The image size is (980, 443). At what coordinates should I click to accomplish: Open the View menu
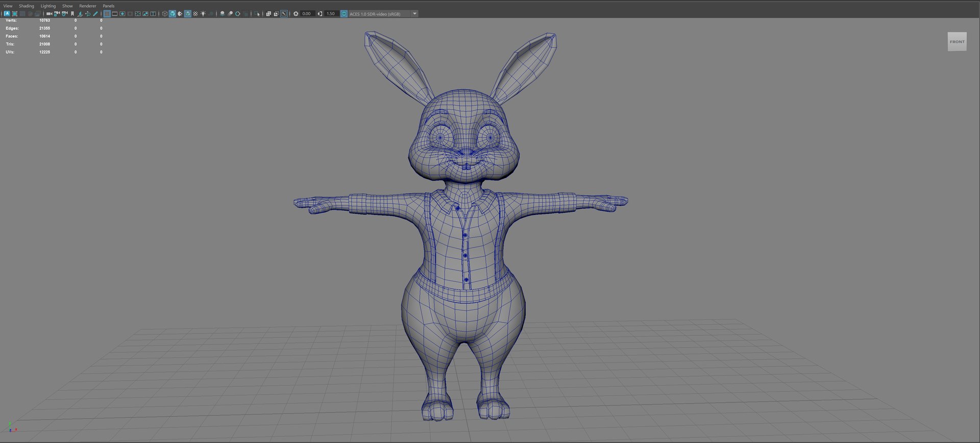coord(8,6)
